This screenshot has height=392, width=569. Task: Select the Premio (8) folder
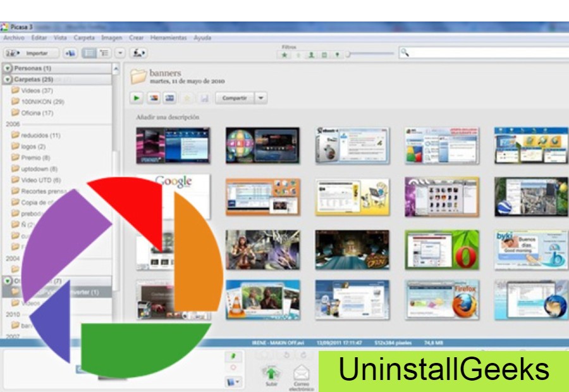click(x=30, y=158)
